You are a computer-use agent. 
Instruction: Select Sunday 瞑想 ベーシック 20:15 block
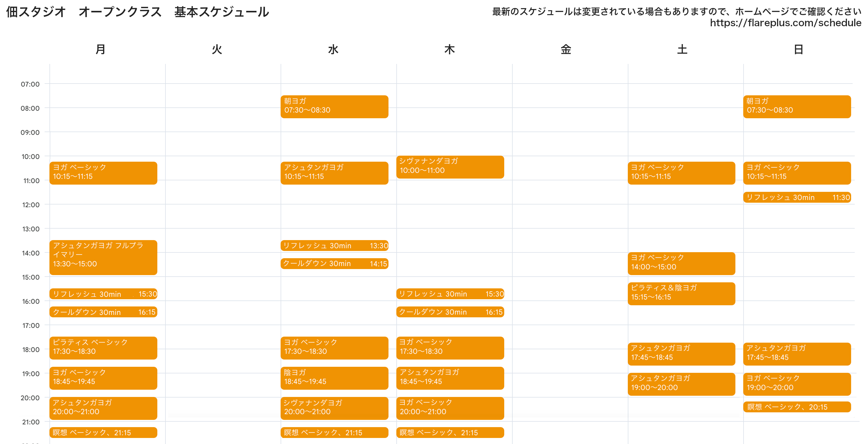tap(797, 407)
